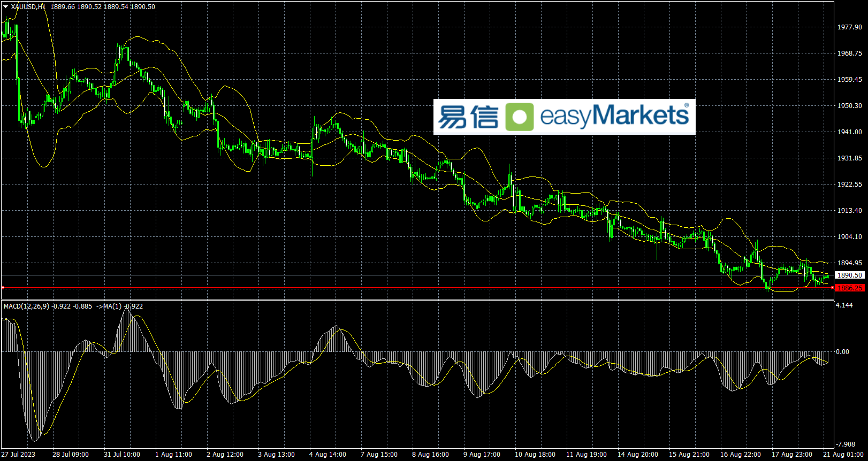Click the XAUUSD,H1 symbol title
868x461 pixels.
(28, 7)
